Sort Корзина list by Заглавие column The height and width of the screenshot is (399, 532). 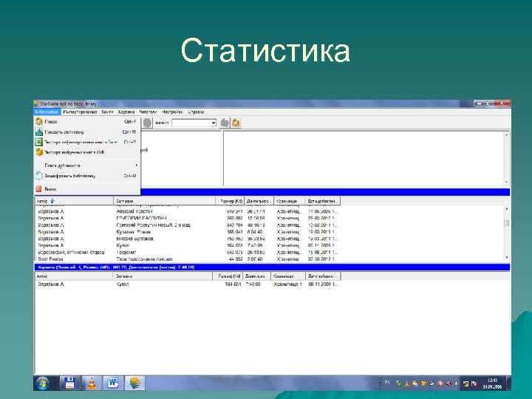point(163,276)
